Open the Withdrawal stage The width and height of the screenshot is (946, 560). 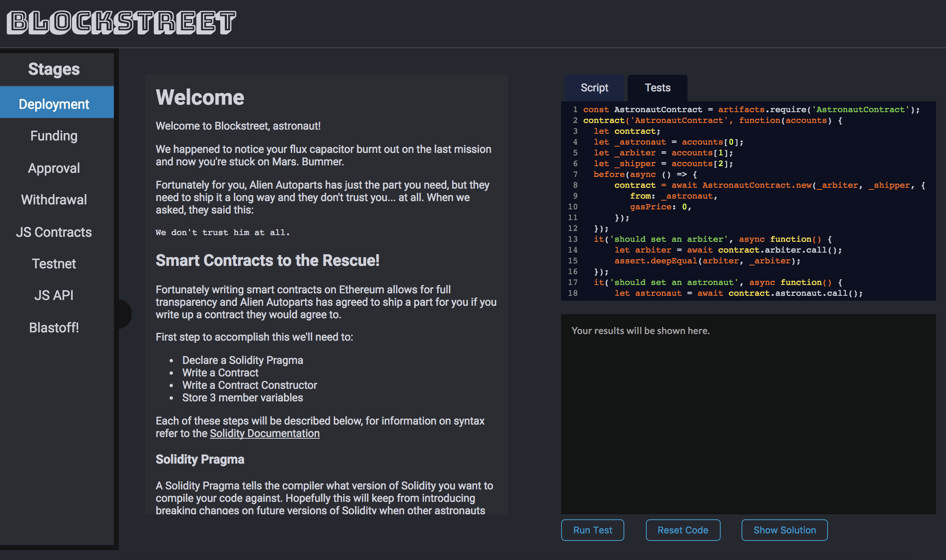tap(54, 200)
